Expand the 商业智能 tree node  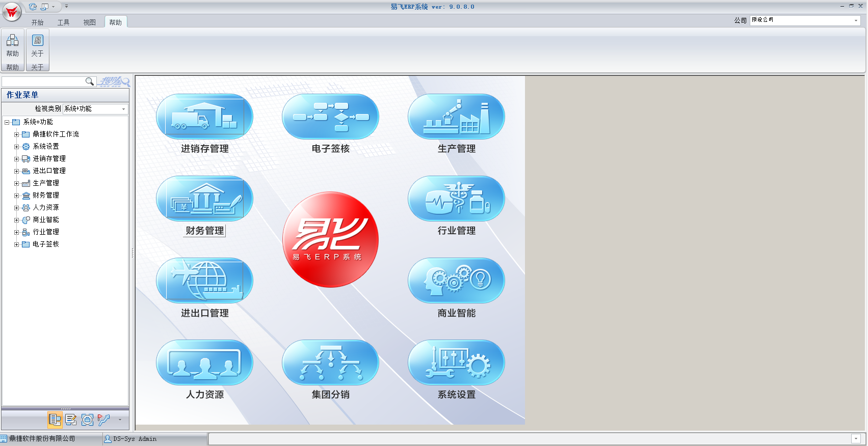[17, 220]
